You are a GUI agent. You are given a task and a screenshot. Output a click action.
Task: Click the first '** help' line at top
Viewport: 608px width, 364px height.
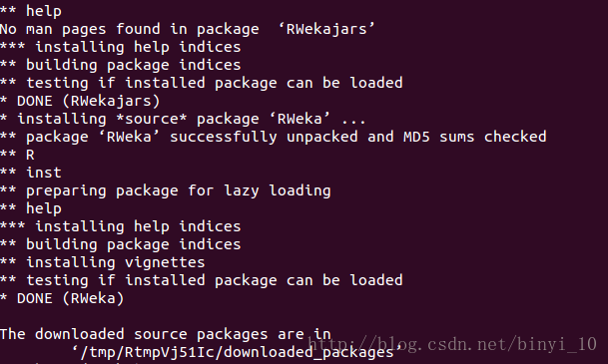point(31,11)
